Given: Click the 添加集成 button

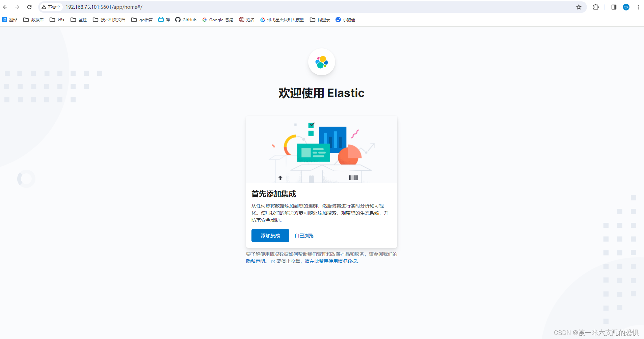Looking at the screenshot, I should (270, 236).
